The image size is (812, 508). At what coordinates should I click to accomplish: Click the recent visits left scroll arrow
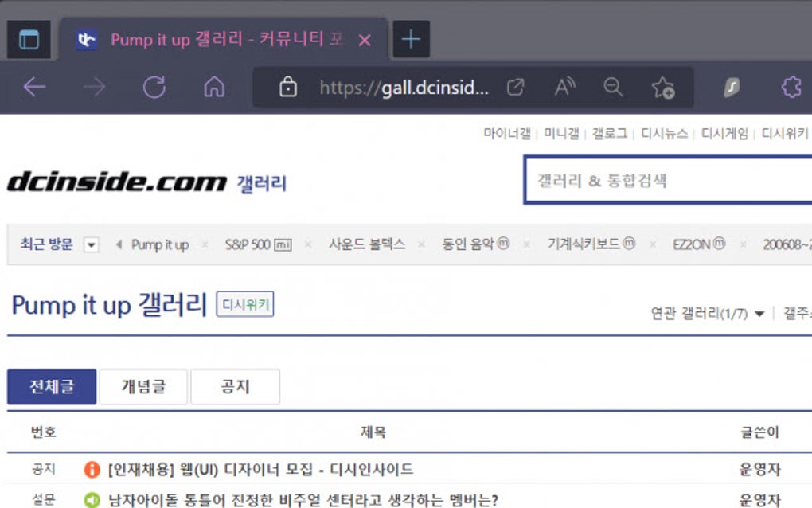pyautogui.click(x=119, y=244)
